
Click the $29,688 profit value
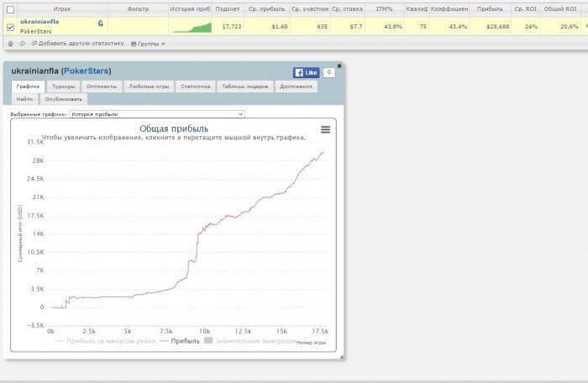click(x=497, y=27)
